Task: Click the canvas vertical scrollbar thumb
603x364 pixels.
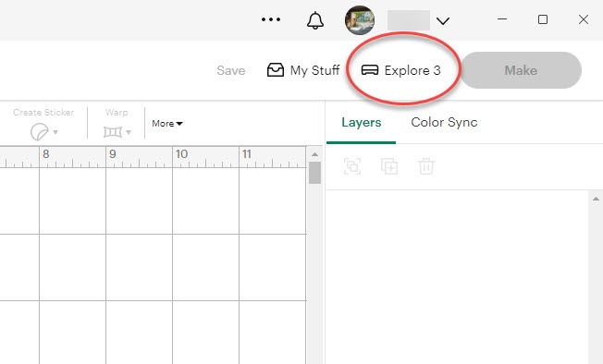Action: [x=315, y=173]
